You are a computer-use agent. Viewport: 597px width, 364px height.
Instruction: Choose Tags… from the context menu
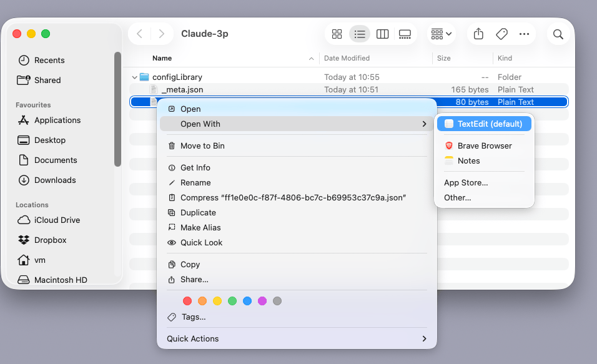297,317
